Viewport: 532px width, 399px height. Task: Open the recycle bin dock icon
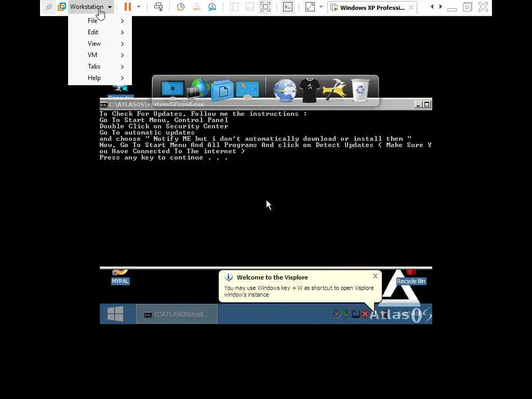click(361, 90)
